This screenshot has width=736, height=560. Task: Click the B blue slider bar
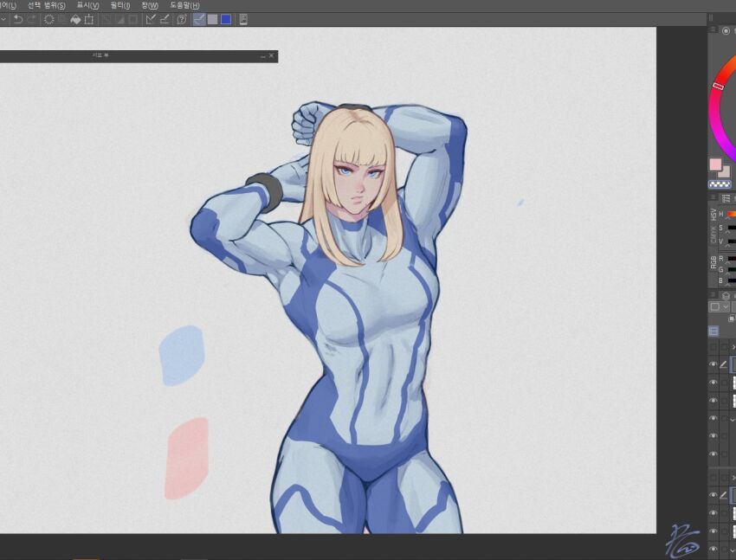pos(732,281)
